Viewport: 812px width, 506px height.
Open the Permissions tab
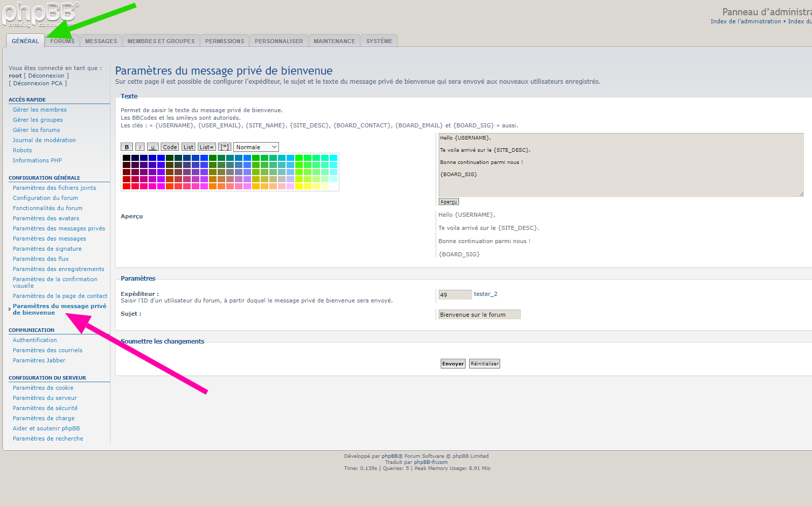pyautogui.click(x=225, y=41)
